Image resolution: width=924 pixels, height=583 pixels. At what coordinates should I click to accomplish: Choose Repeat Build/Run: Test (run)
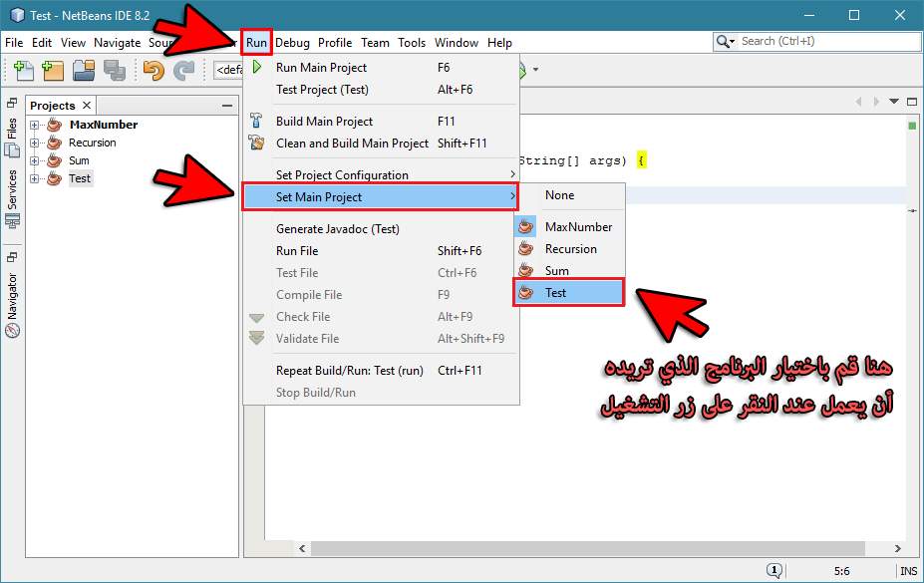point(382,371)
